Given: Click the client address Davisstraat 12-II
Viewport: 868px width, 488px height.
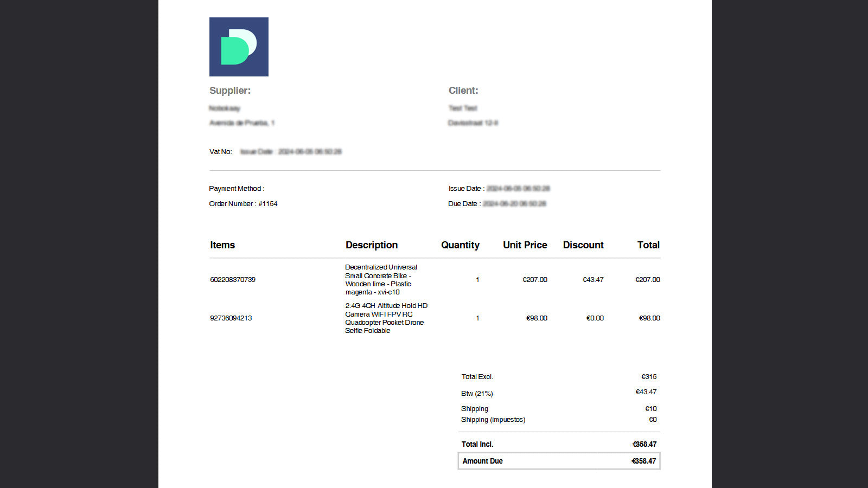Looking at the screenshot, I should pyautogui.click(x=473, y=123).
